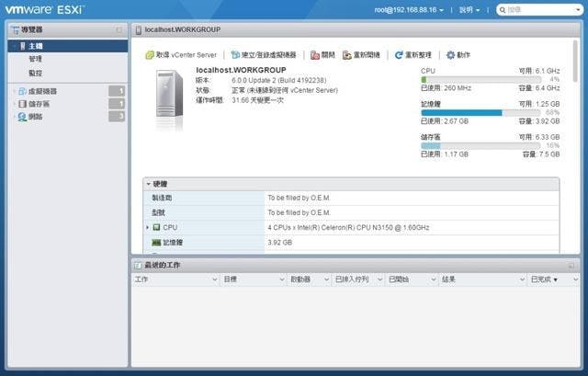Click inside the search input field
Screen dimensions: 588x376
[540, 10]
